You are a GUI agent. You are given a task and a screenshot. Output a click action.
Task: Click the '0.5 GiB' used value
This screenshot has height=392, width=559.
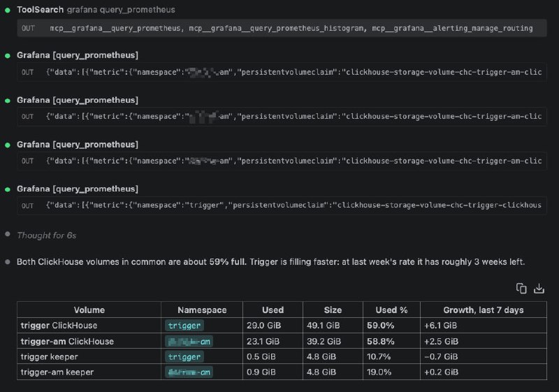[261, 357]
